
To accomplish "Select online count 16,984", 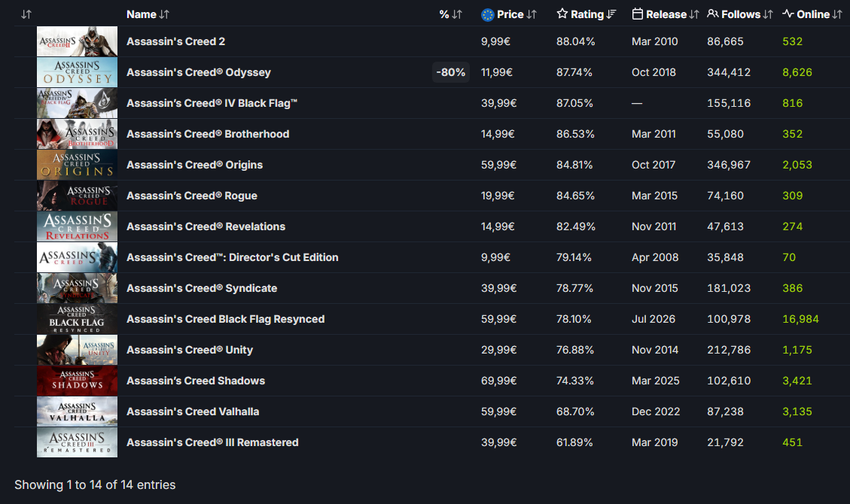I will (x=800, y=320).
